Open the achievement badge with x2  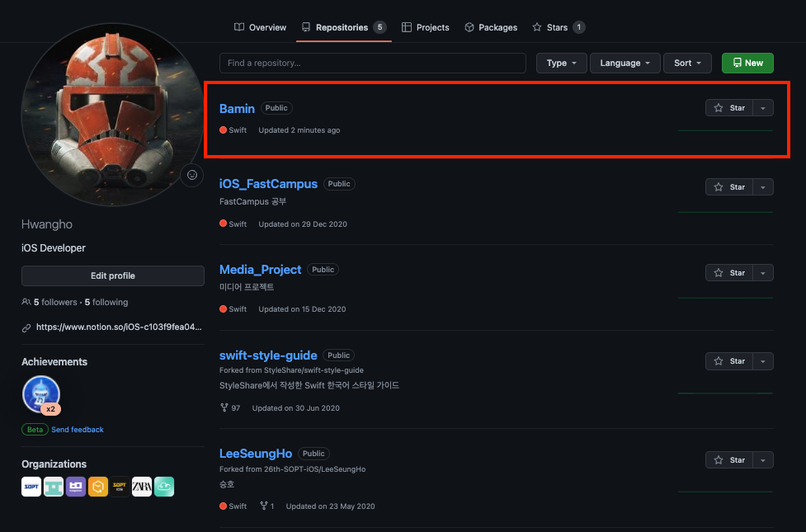[41, 395]
